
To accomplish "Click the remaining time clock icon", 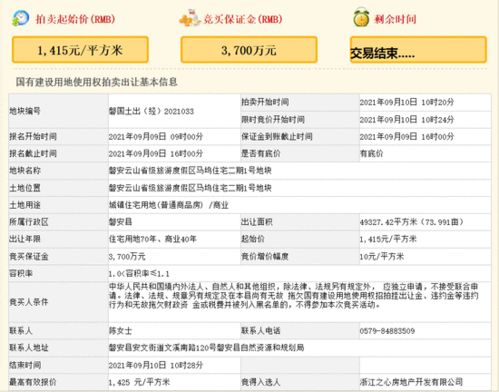I will (361, 18).
